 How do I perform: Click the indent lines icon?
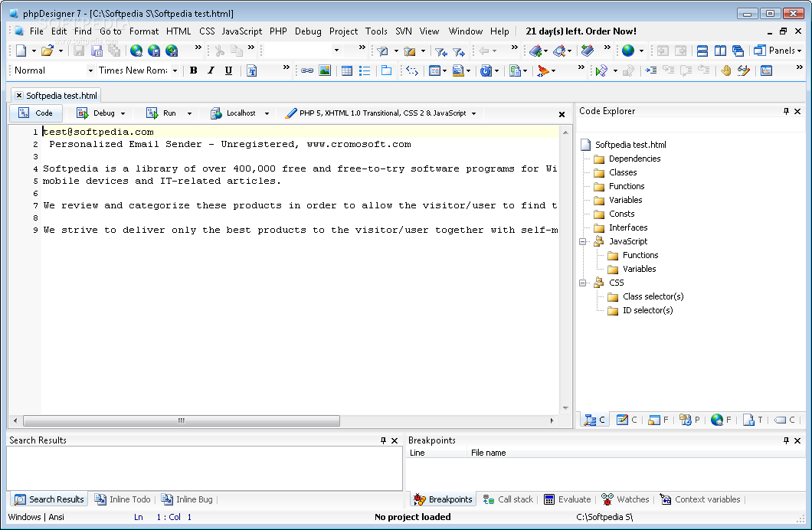pos(651,70)
